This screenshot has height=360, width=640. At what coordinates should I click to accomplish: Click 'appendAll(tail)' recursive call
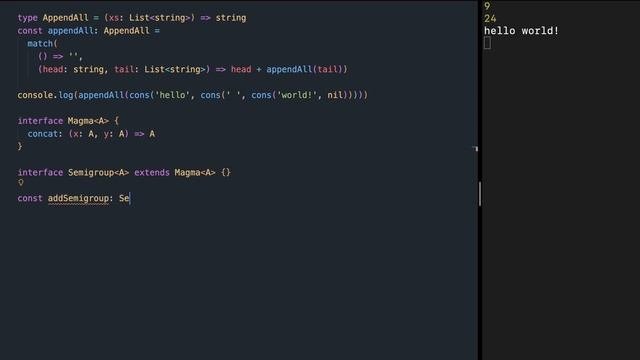pos(304,69)
